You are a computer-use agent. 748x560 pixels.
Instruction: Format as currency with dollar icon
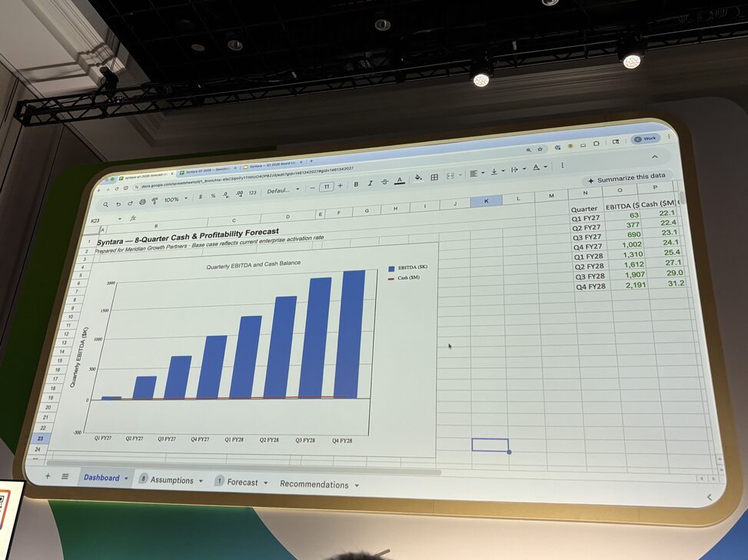coord(200,197)
